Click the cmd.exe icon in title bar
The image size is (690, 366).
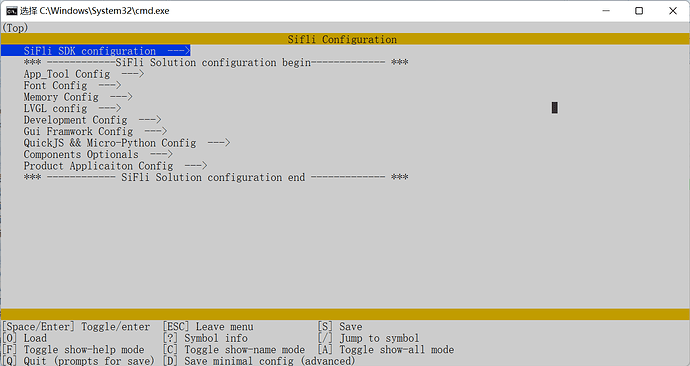click(11, 11)
